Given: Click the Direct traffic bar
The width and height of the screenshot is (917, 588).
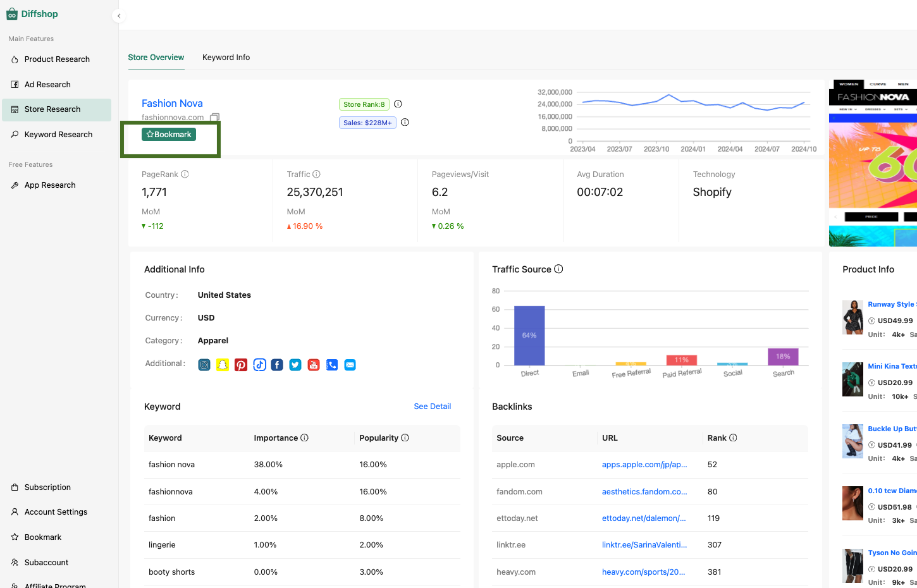Looking at the screenshot, I should click(x=529, y=336).
